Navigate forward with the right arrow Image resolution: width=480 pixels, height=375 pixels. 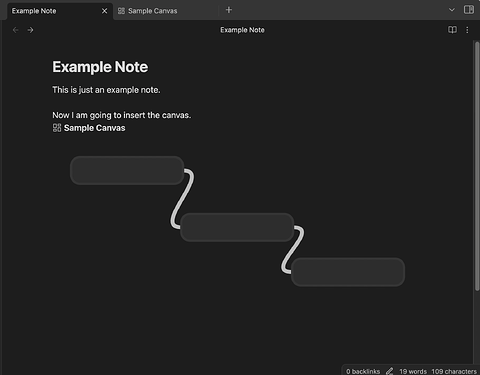[30, 30]
